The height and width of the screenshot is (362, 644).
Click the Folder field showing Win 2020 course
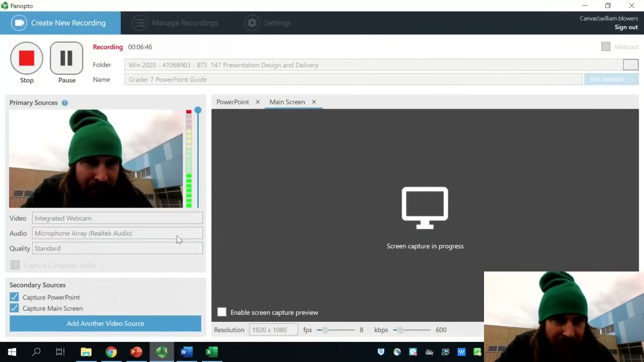(x=374, y=65)
